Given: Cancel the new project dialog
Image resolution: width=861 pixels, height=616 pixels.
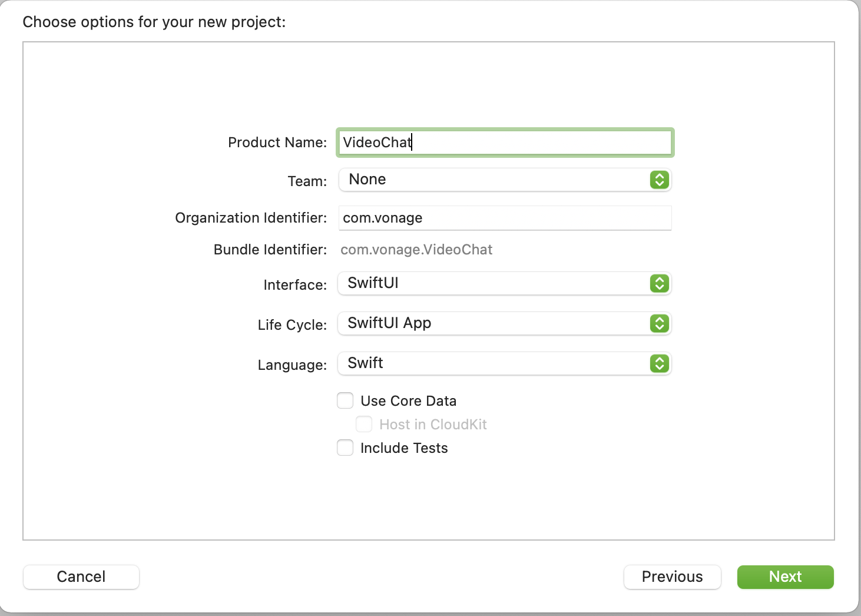Looking at the screenshot, I should [81, 577].
